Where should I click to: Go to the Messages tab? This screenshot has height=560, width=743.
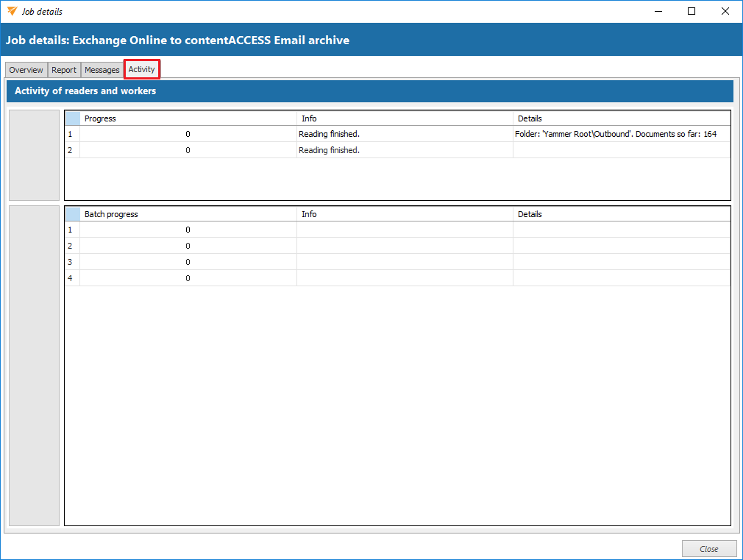(x=102, y=70)
